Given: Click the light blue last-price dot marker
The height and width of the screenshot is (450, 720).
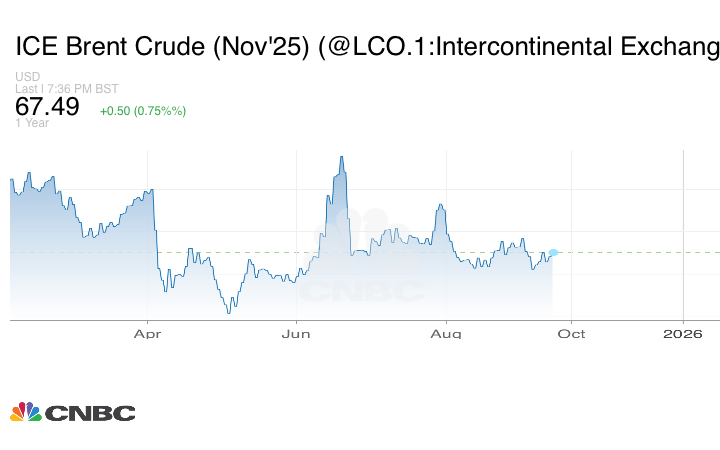Looking at the screenshot, I should point(554,252).
